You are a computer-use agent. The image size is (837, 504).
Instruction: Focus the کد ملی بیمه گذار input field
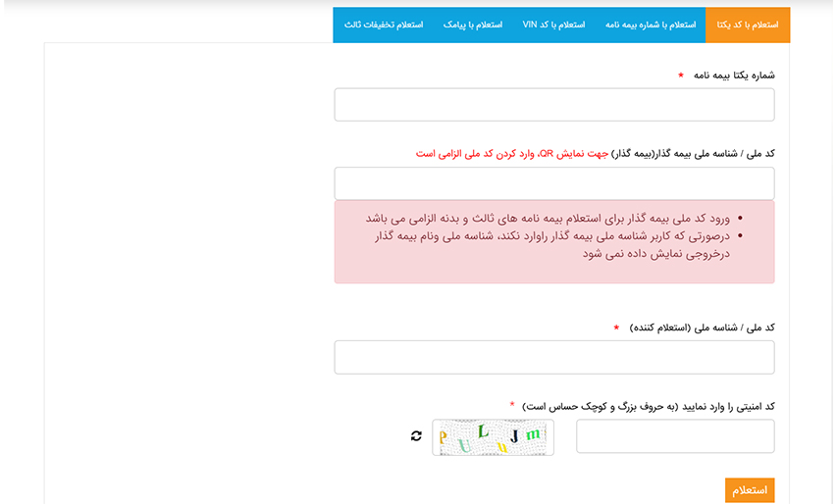[554, 183]
